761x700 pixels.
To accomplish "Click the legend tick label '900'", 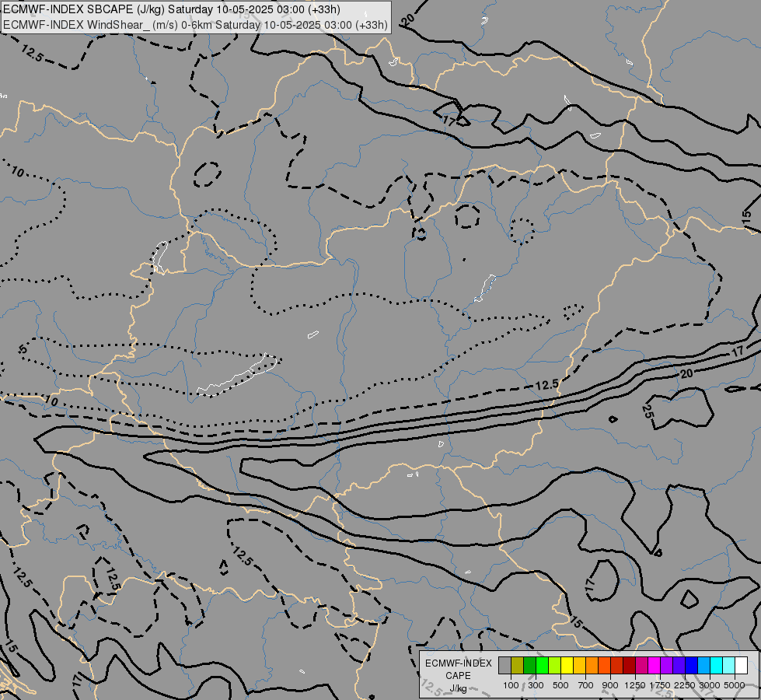I will [610, 685].
